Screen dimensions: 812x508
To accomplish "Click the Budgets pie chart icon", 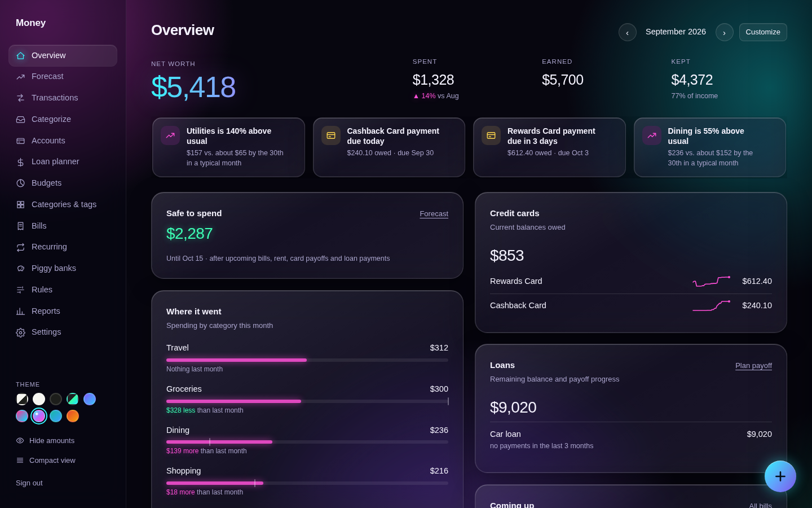I will point(21,183).
